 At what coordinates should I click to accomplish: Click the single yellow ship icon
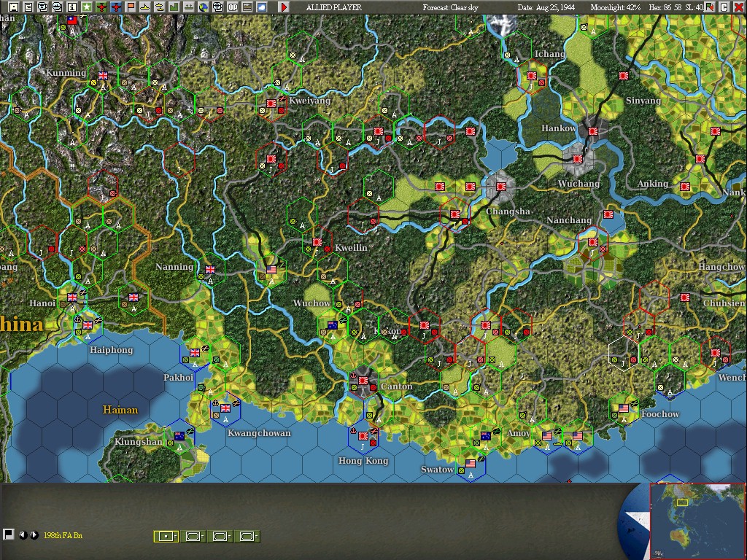[145, 7]
